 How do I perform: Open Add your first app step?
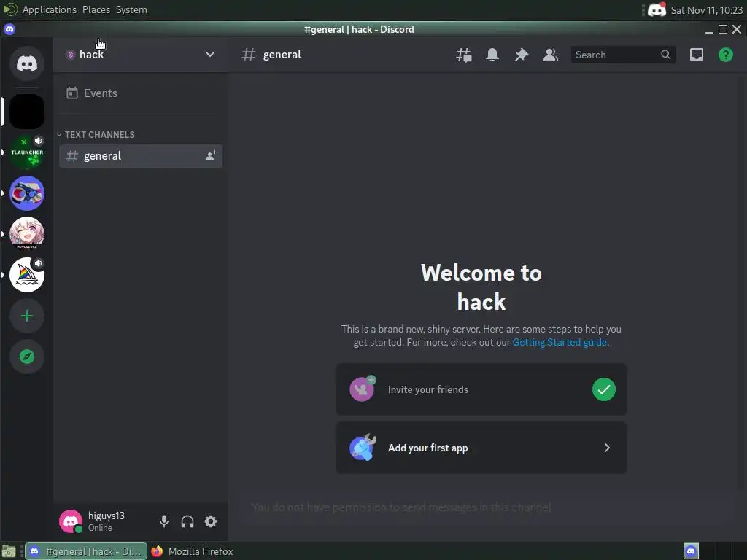pos(481,448)
